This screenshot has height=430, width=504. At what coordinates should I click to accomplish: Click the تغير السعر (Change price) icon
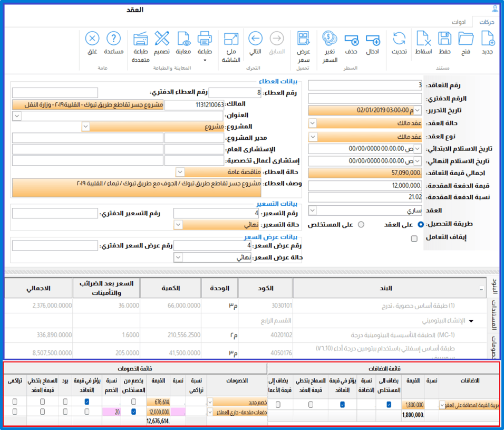tap(330, 39)
